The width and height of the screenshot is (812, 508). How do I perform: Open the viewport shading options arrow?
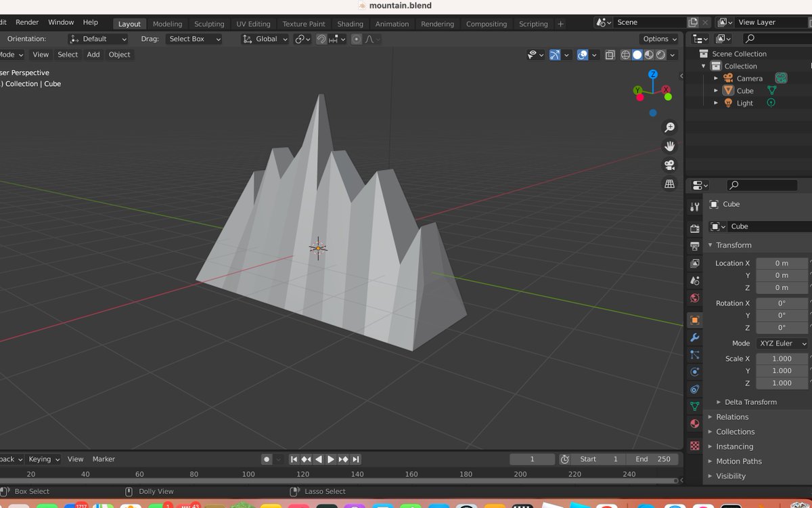pyautogui.click(x=673, y=55)
